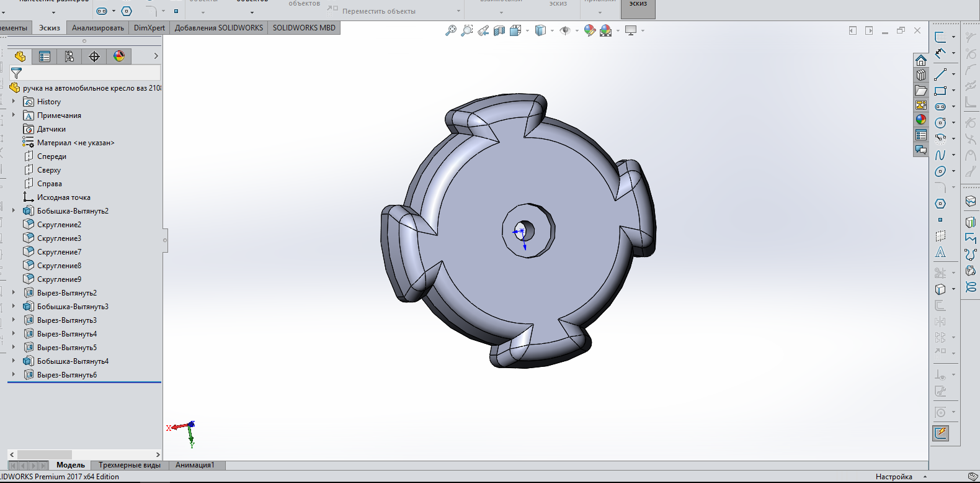The width and height of the screenshot is (980, 483).
Task: Toggle the Section View icon
Action: [x=499, y=30]
